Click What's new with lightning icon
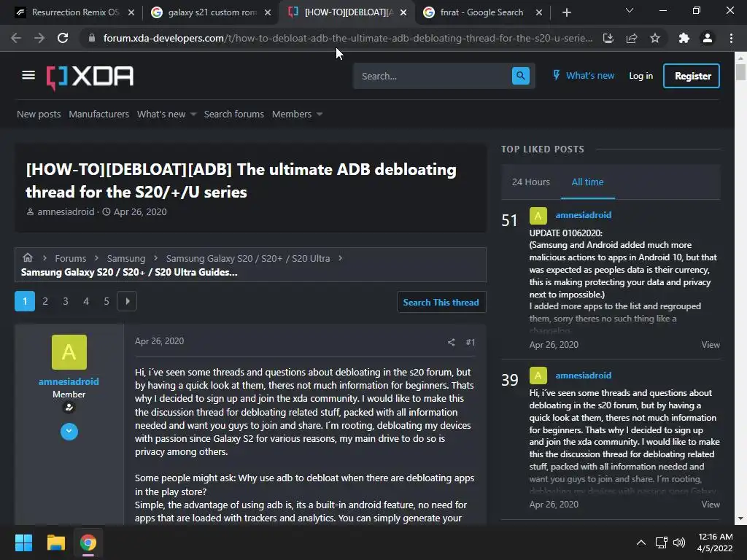This screenshot has width=747, height=560. click(584, 76)
